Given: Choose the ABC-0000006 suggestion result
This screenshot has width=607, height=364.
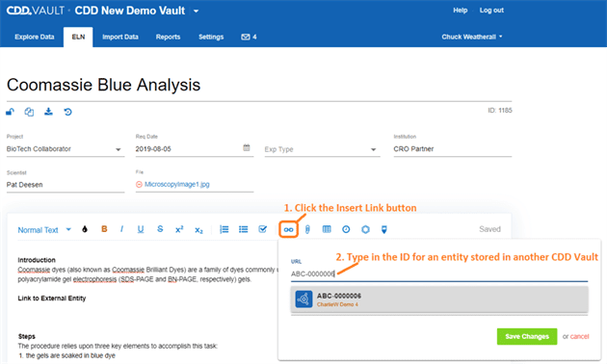Looking at the screenshot, I should [x=439, y=299].
